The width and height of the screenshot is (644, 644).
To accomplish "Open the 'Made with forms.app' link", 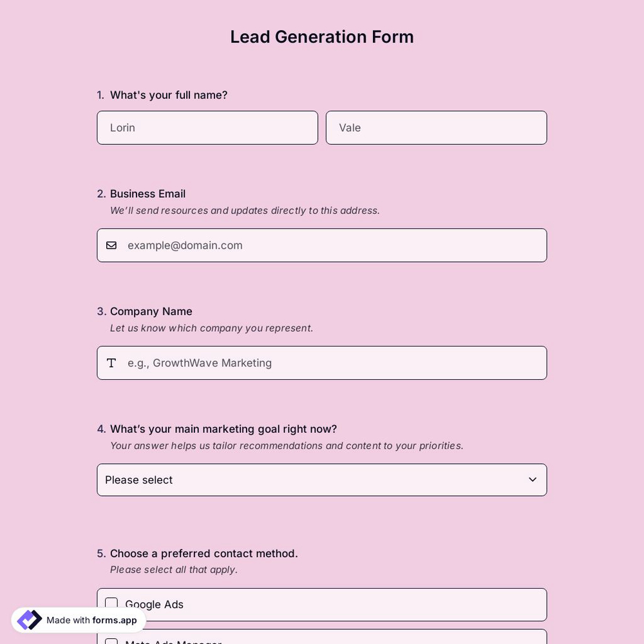I will coord(77,620).
